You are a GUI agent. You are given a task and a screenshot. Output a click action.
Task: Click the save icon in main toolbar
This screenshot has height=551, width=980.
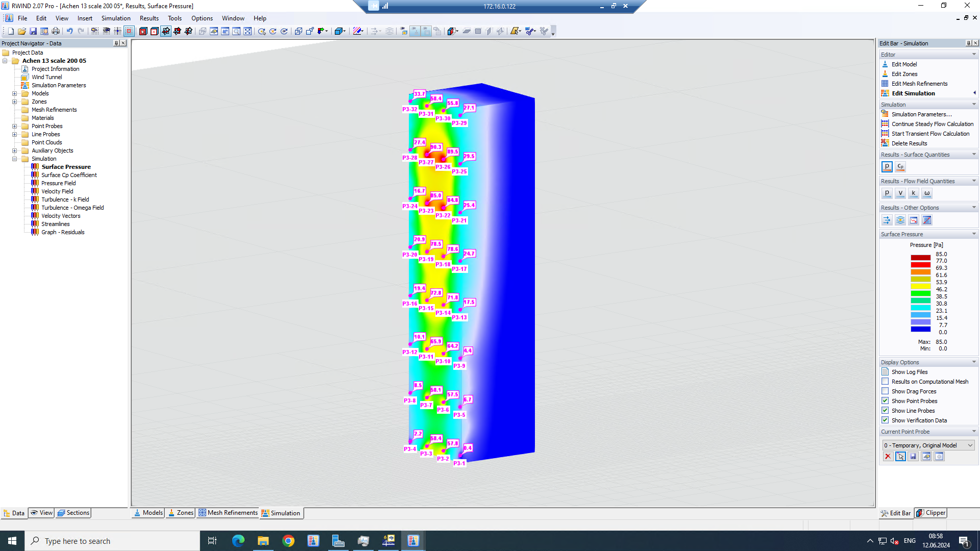tap(33, 32)
